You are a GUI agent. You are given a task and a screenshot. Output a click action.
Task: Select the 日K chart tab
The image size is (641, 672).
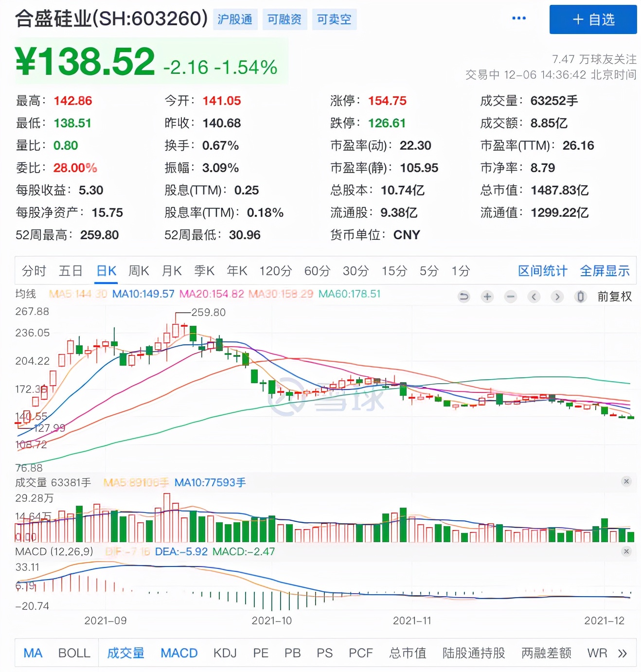point(106,271)
